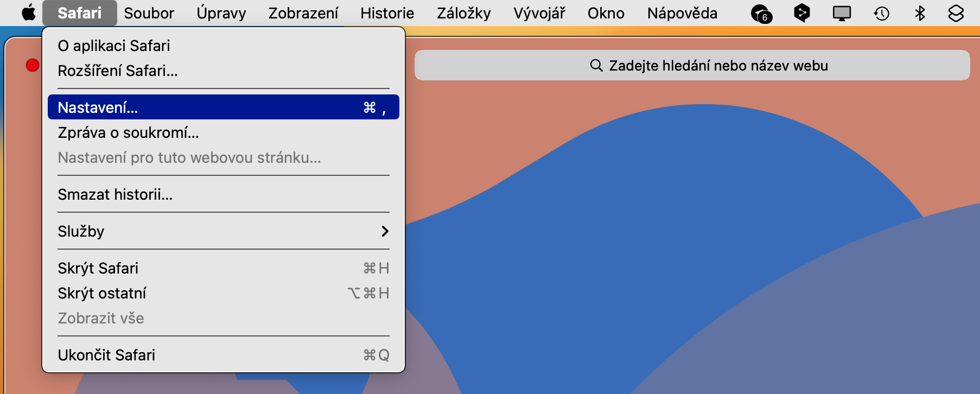
Task: Open Time Machine status icon
Action: tap(881, 13)
